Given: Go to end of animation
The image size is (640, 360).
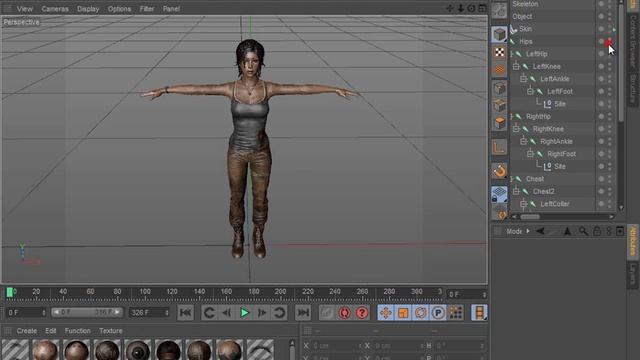Looking at the screenshot, I should point(303,313).
